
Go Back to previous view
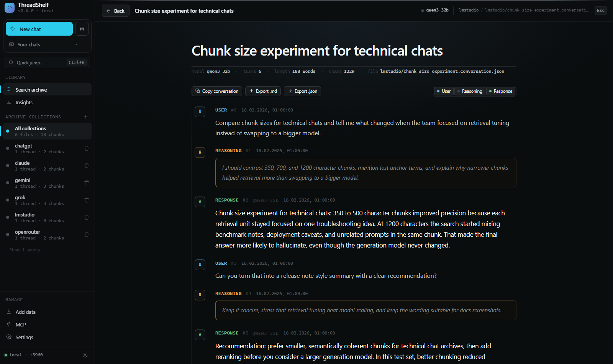115,11
